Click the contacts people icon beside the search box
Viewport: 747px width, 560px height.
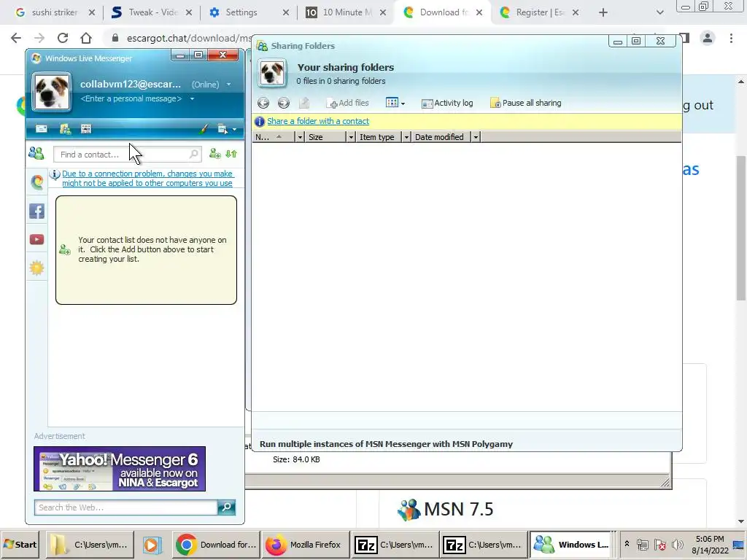tap(36, 153)
